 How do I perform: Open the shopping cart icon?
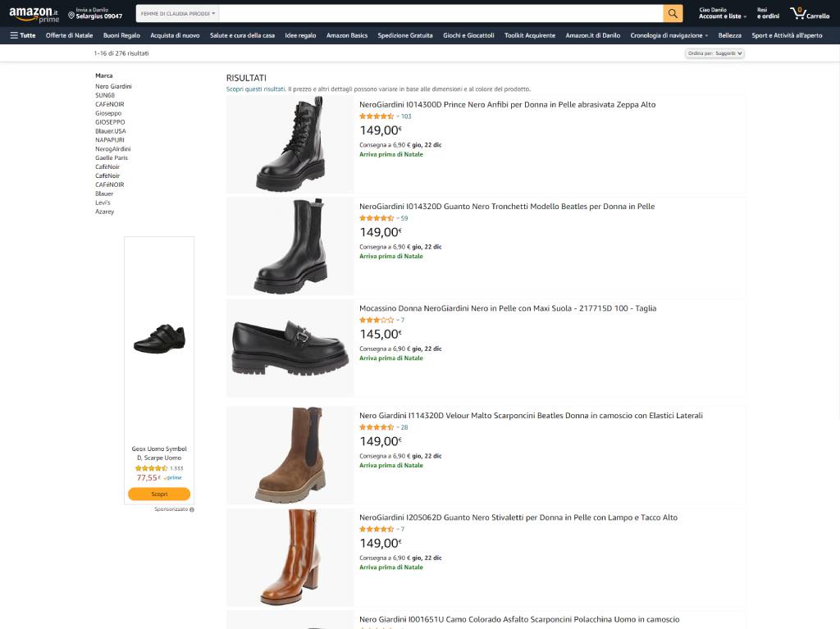(x=810, y=13)
